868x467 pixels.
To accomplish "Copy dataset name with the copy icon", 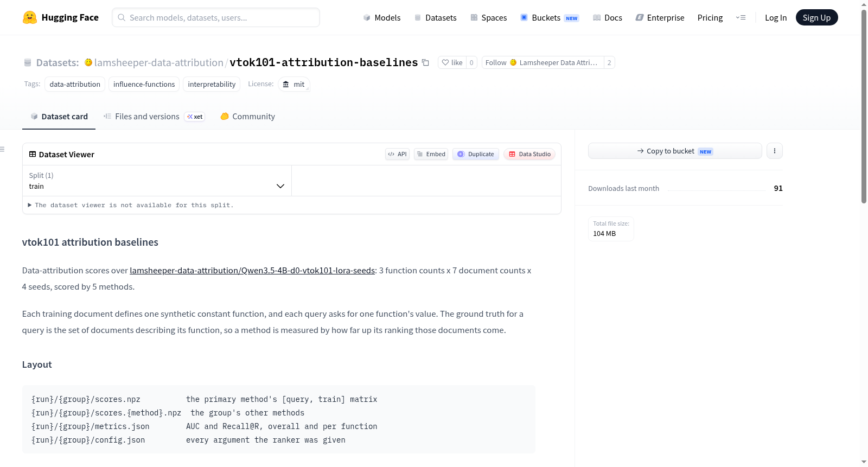I will point(425,63).
